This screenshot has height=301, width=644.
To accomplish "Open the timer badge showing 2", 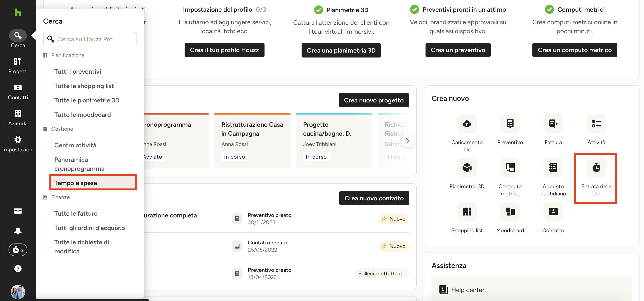I will pyautogui.click(x=18, y=250).
